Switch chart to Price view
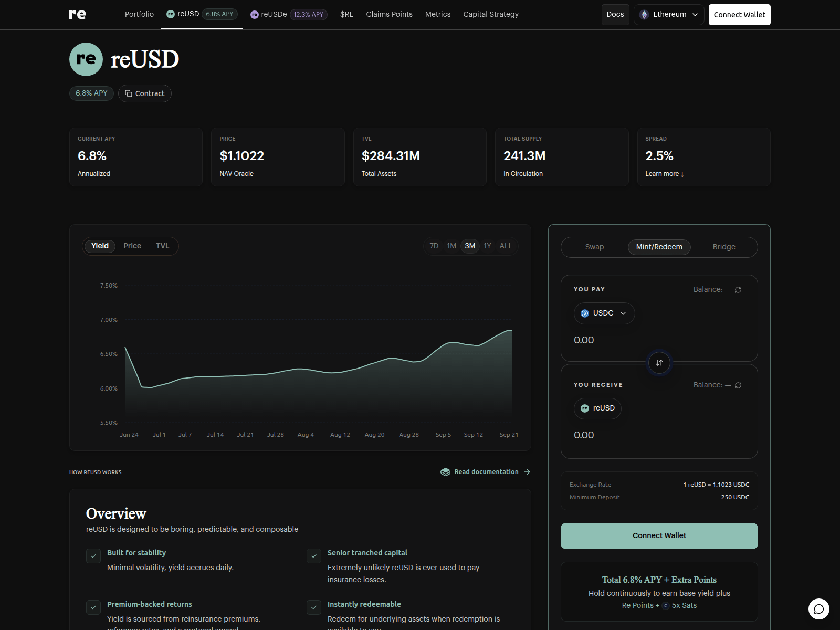The image size is (840, 630). (132, 246)
